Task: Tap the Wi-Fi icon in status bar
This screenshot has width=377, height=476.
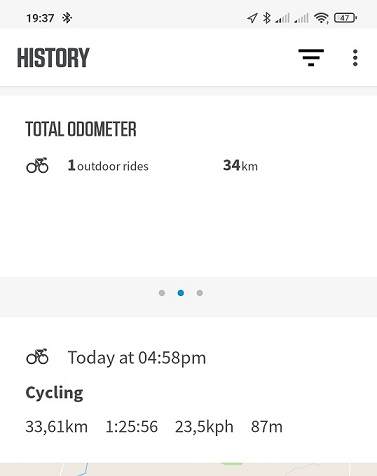Action: click(321, 18)
